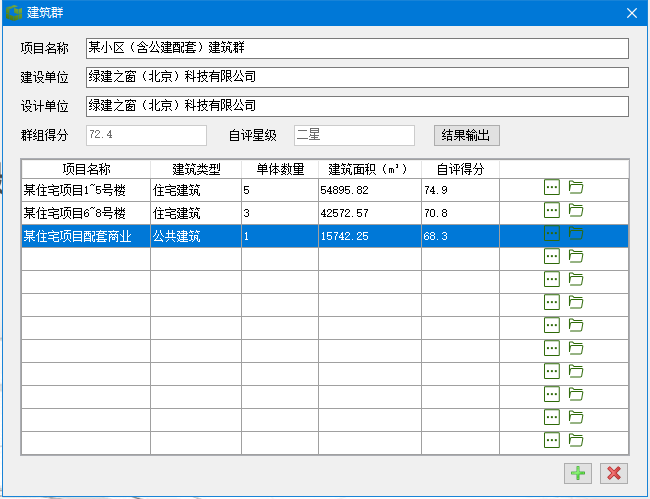Click the red X delete button
The image size is (650, 499).
(613, 474)
